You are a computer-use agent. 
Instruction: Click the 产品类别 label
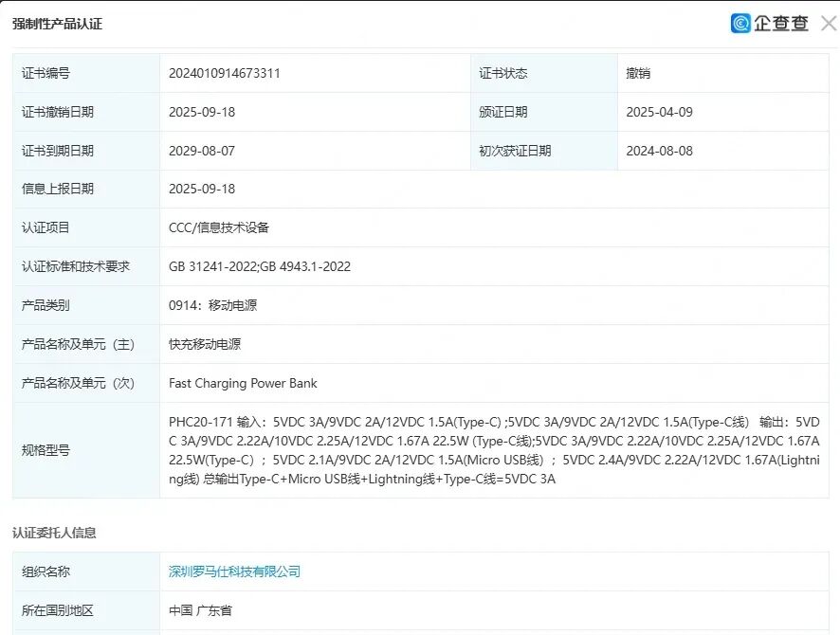click(x=46, y=305)
